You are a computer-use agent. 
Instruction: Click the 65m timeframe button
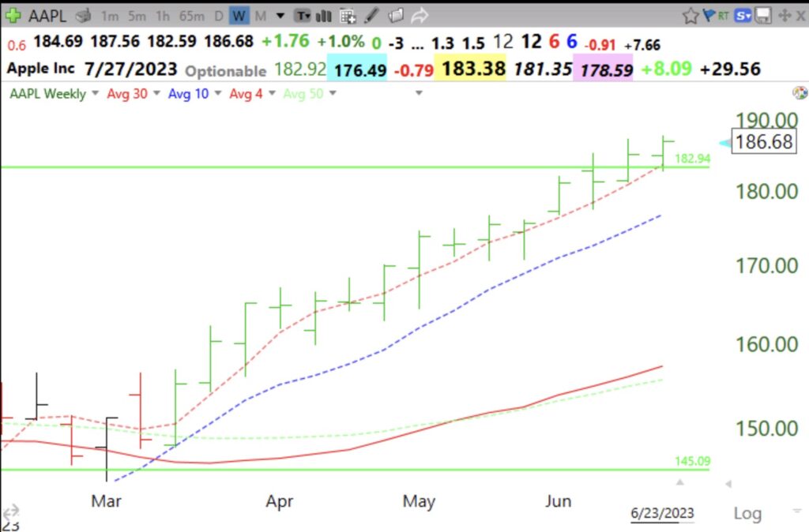[x=191, y=15]
